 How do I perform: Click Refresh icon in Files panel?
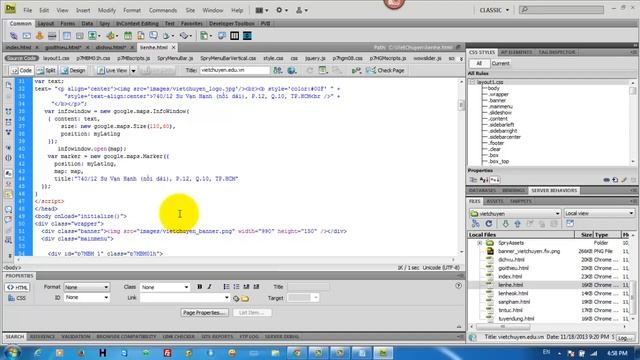[x=489, y=224]
